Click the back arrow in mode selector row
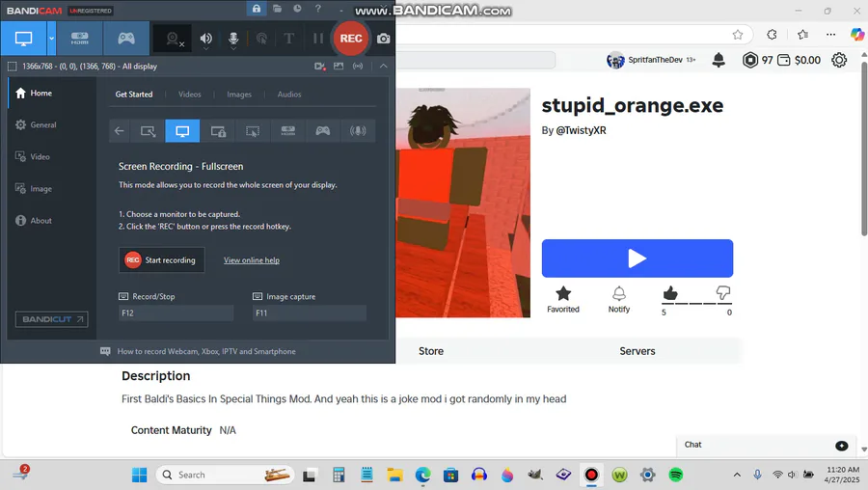Viewport: 868px width, 490px height. pos(119,131)
